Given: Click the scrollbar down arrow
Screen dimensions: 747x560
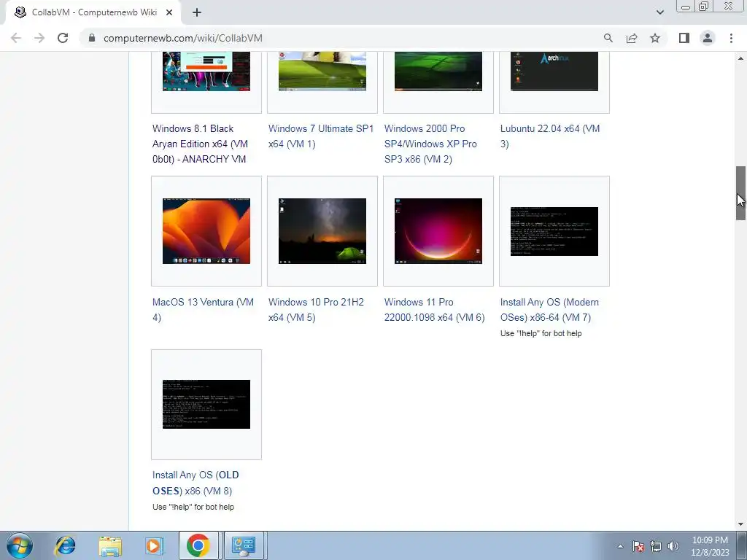Looking at the screenshot, I should click(740, 524).
